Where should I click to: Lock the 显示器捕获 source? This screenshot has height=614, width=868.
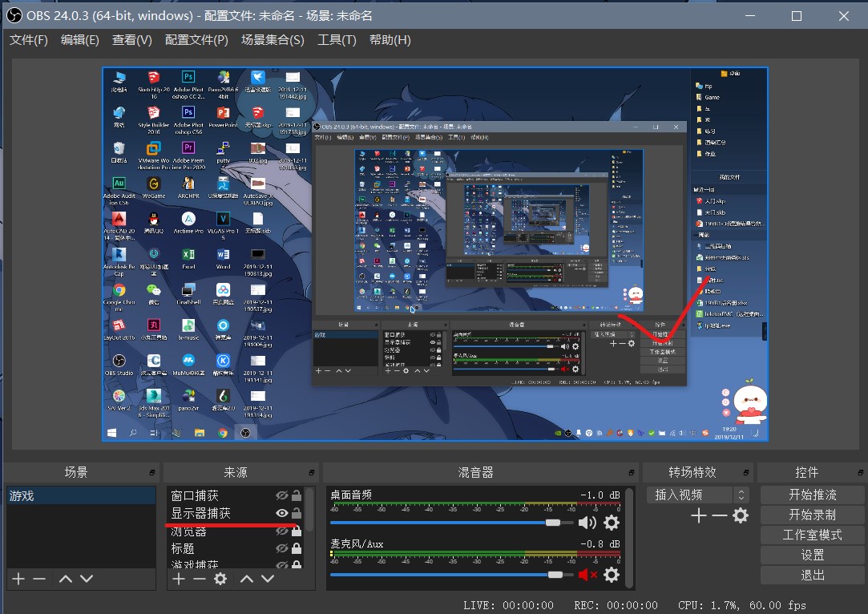pos(297,513)
